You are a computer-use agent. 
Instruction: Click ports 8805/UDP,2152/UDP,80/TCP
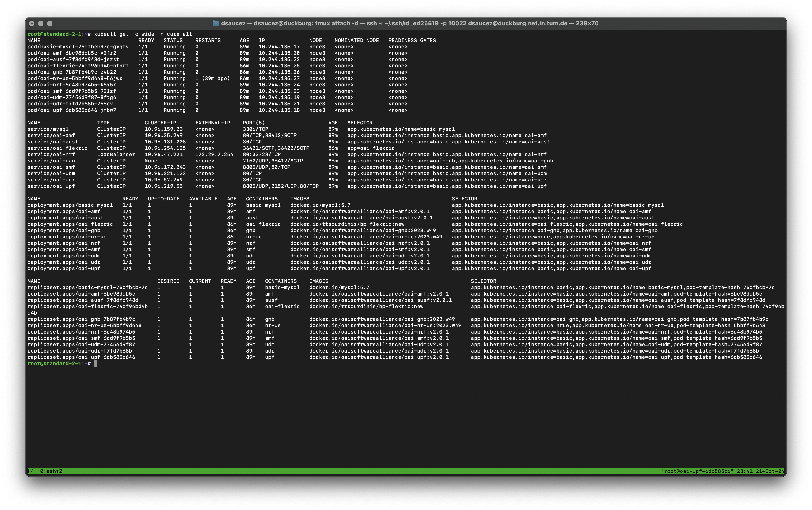click(x=281, y=186)
